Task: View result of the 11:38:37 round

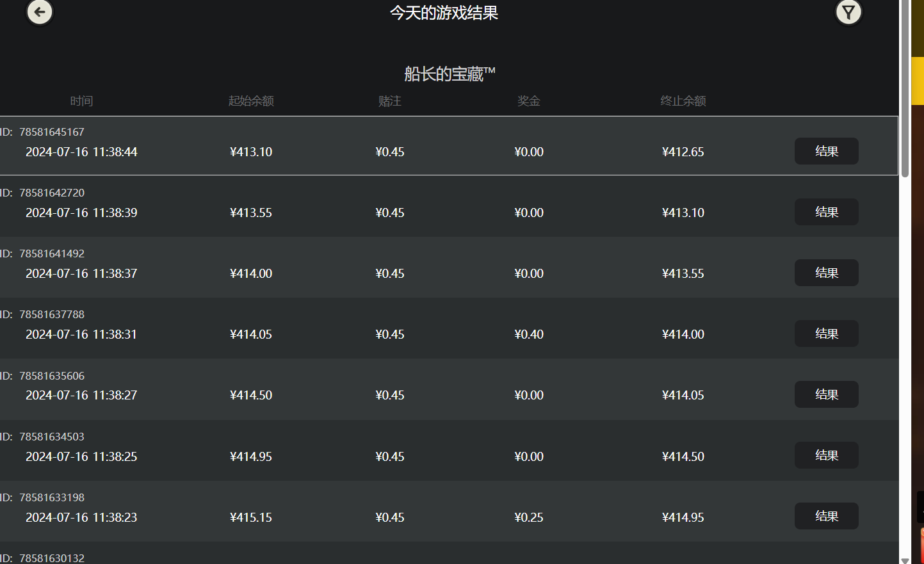Action: click(826, 273)
